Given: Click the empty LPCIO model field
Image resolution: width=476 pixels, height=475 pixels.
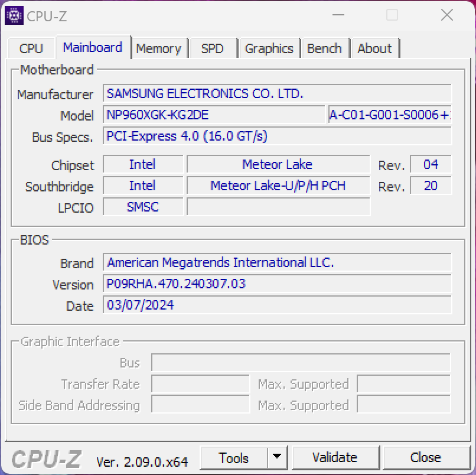Looking at the screenshot, I should pos(278,207).
